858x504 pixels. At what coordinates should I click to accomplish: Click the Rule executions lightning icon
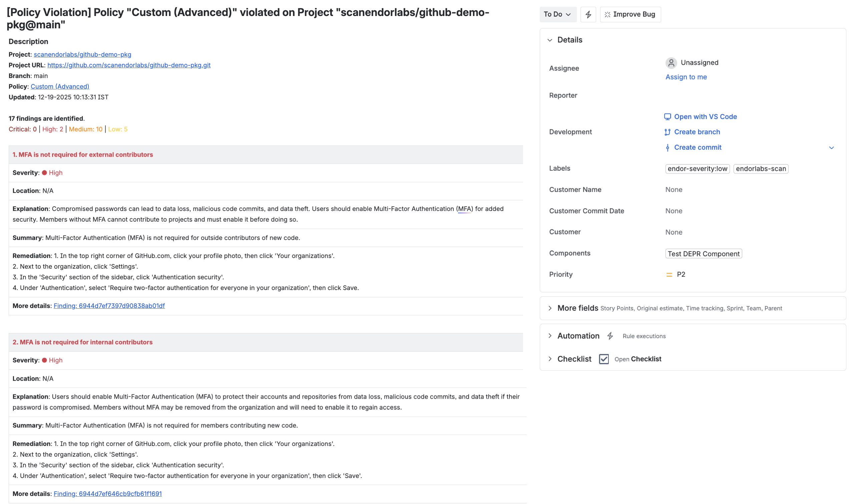click(x=610, y=336)
